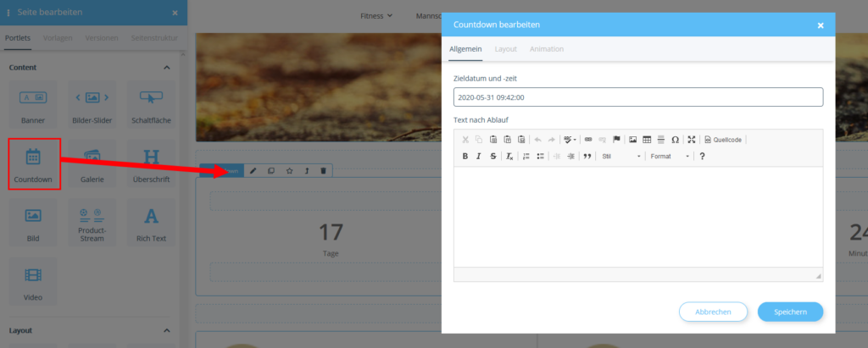This screenshot has height=348, width=868.
Task: Increase the indent in editor
Action: [x=570, y=157]
